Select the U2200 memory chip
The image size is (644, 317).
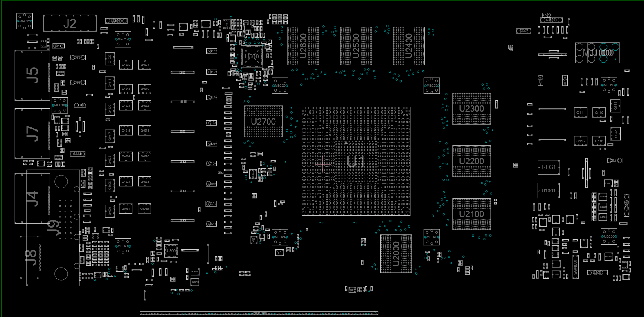tap(471, 161)
